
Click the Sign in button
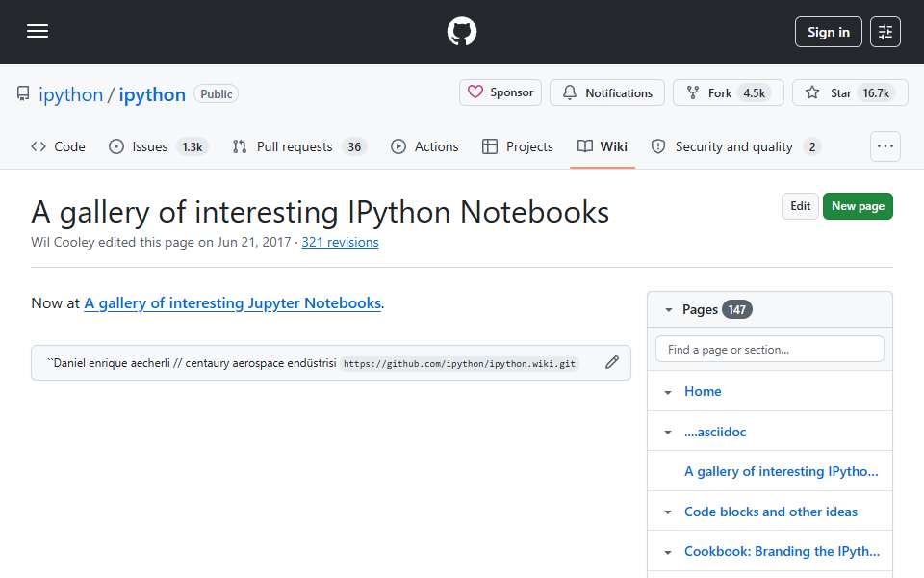click(x=828, y=32)
